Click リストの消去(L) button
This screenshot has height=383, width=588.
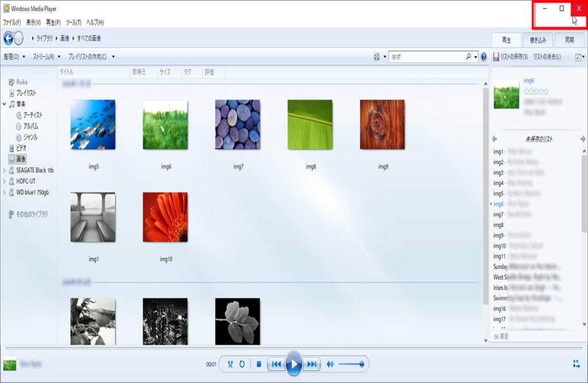pos(547,57)
